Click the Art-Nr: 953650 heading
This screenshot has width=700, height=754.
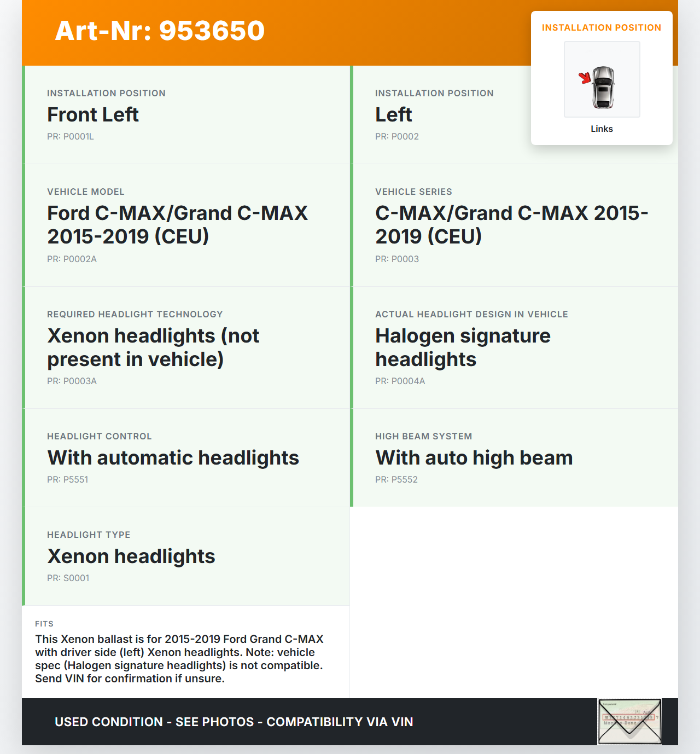(160, 31)
